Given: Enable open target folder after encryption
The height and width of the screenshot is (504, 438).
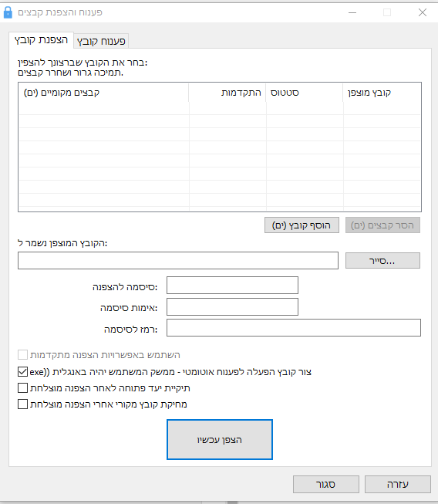Looking at the screenshot, I should (23, 388).
